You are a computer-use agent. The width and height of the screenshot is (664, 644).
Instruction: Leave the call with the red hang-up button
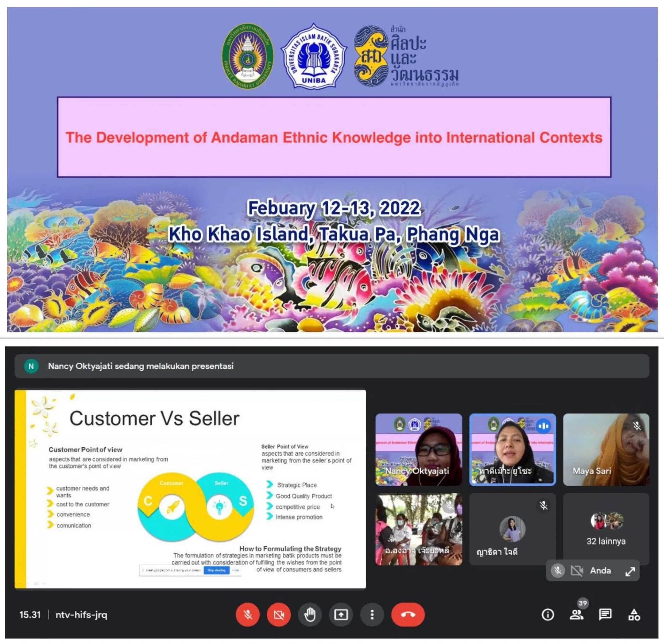(408, 614)
